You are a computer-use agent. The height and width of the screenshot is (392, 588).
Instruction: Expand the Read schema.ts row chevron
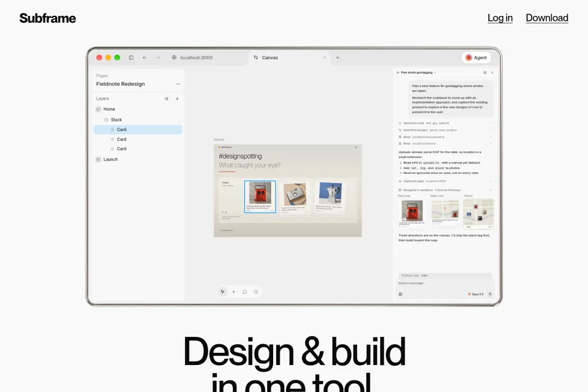tap(490, 143)
